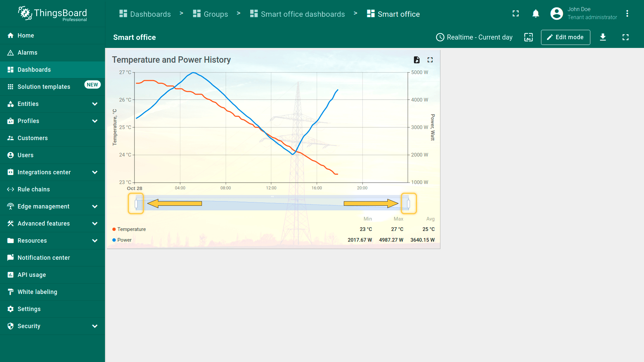Open the dashboard image update icon

coord(528,37)
